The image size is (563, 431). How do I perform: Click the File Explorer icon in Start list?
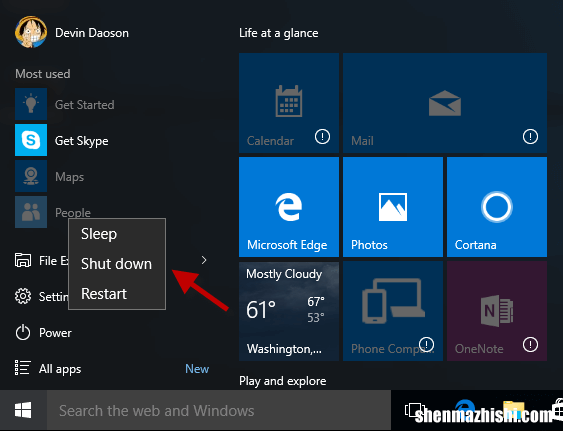23,260
